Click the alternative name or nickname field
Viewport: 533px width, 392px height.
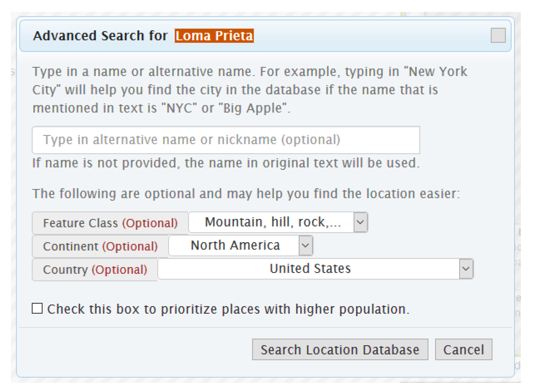click(x=226, y=140)
